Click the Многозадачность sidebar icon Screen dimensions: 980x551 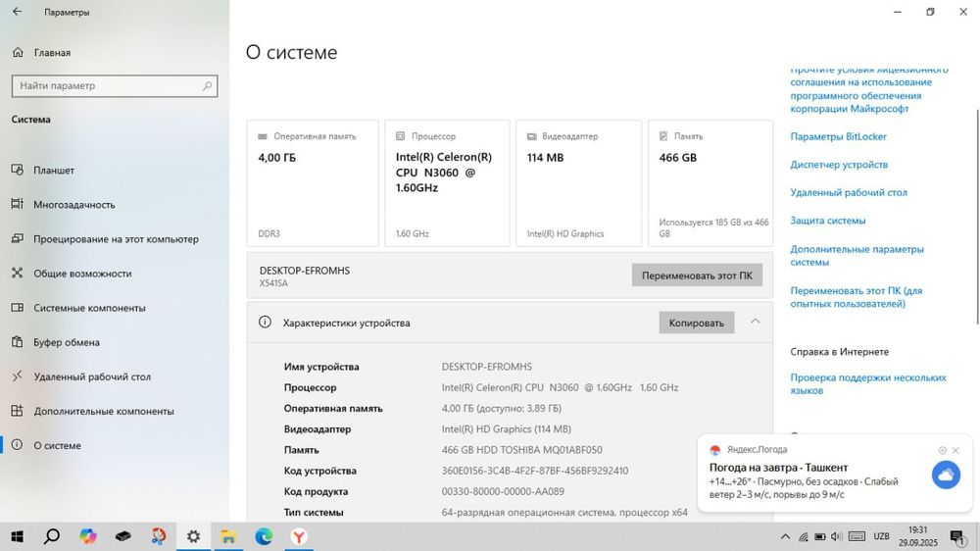point(18,204)
